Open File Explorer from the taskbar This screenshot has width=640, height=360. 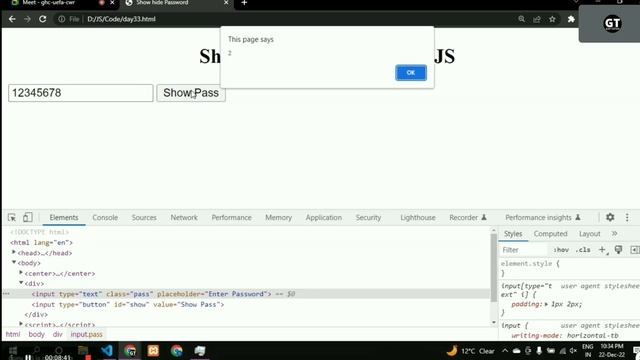pos(83,351)
